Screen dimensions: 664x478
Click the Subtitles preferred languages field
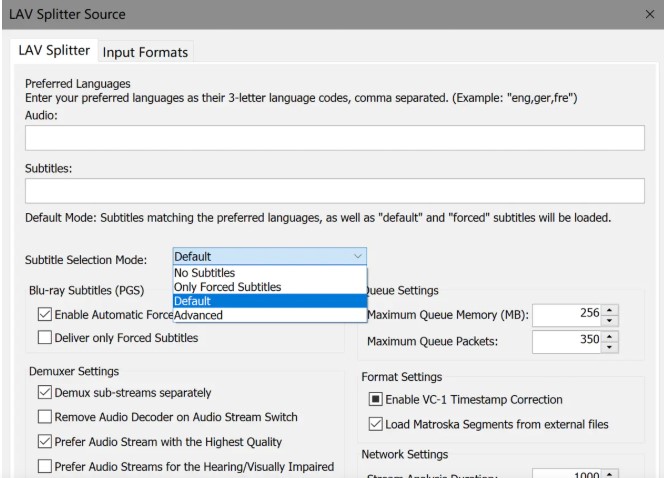coord(334,191)
